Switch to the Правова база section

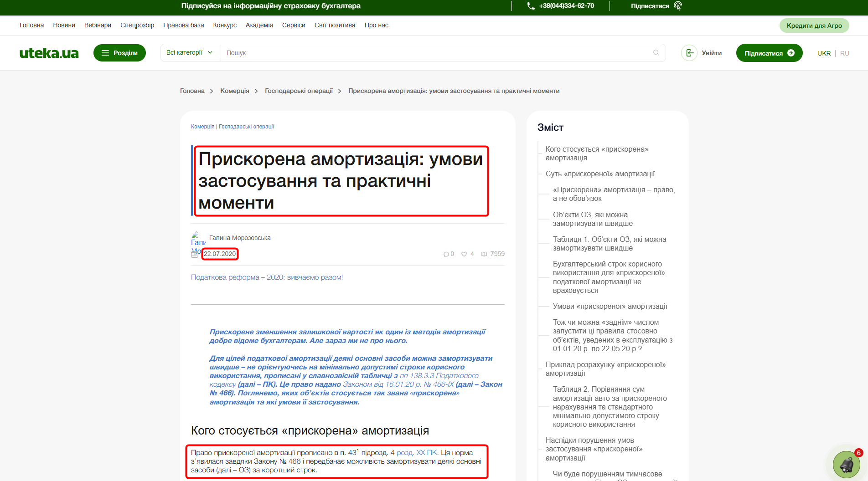pyautogui.click(x=183, y=25)
